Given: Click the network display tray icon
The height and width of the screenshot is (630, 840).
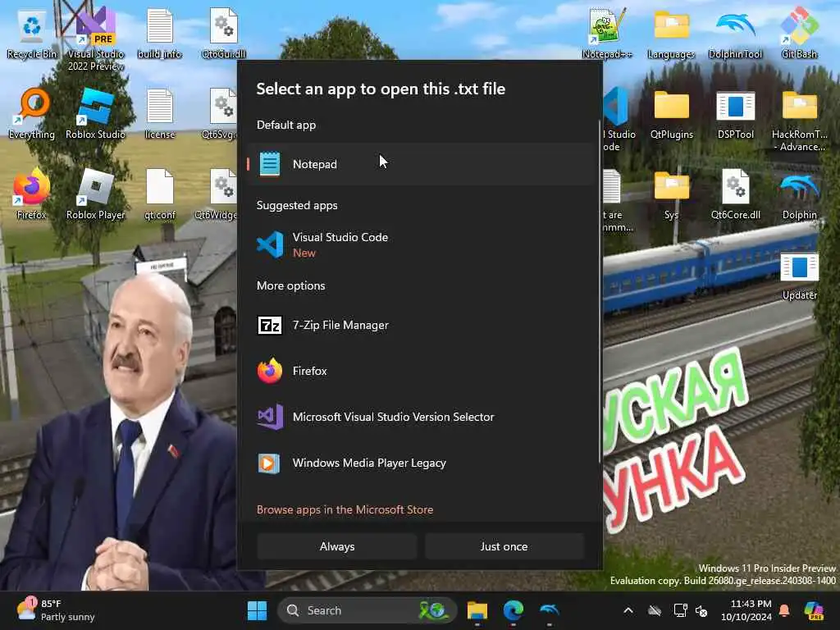Looking at the screenshot, I should coord(680,610).
